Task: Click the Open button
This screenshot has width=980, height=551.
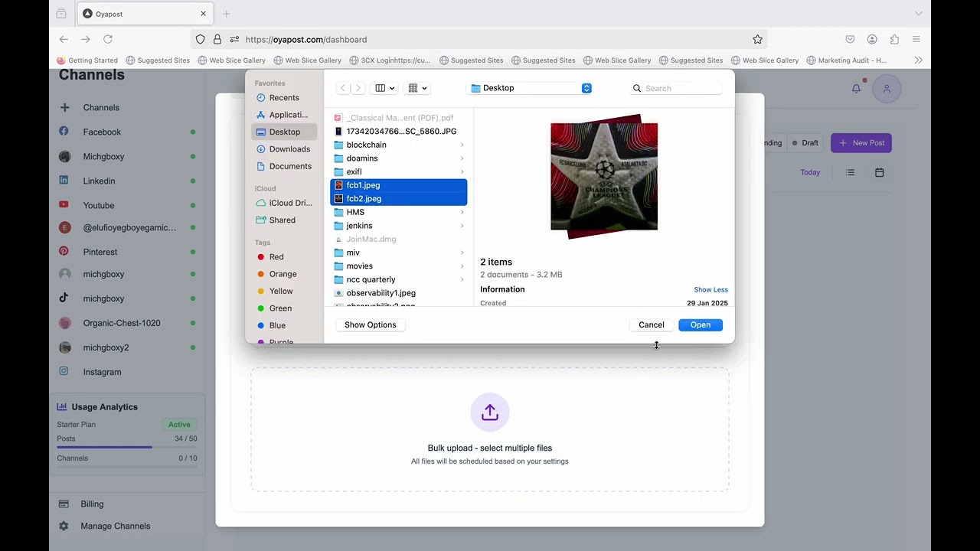Action: point(701,325)
